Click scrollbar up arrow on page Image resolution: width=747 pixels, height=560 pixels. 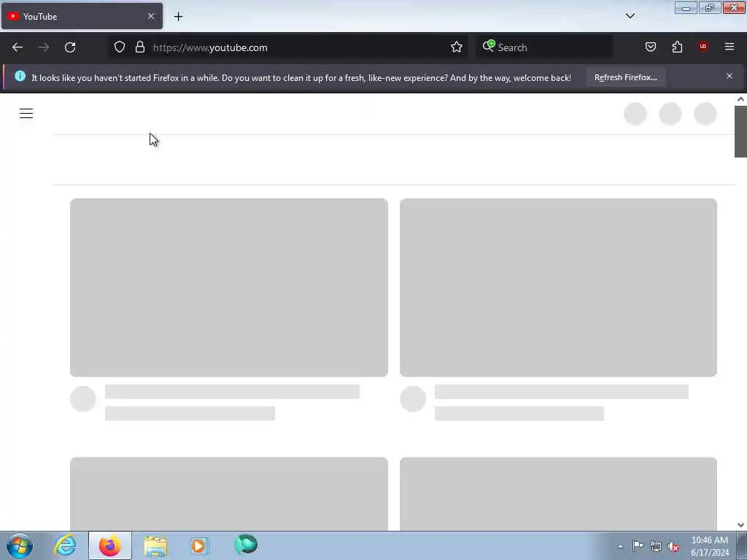pos(740,99)
